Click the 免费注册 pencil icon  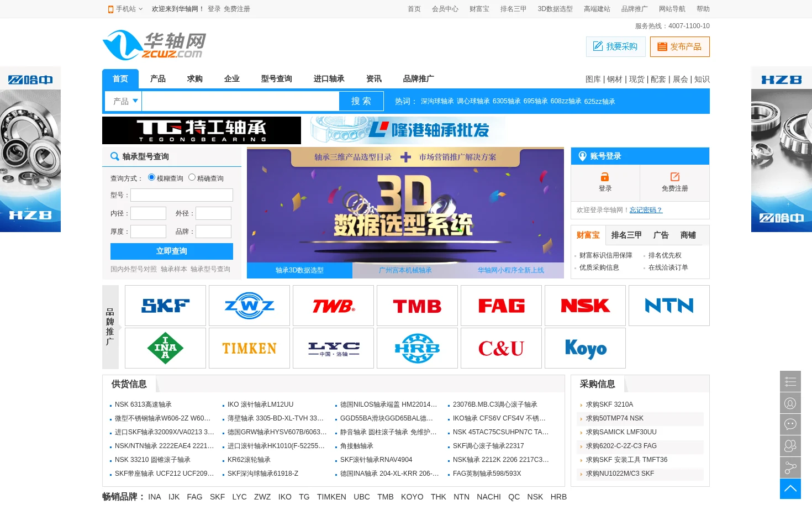click(x=675, y=177)
